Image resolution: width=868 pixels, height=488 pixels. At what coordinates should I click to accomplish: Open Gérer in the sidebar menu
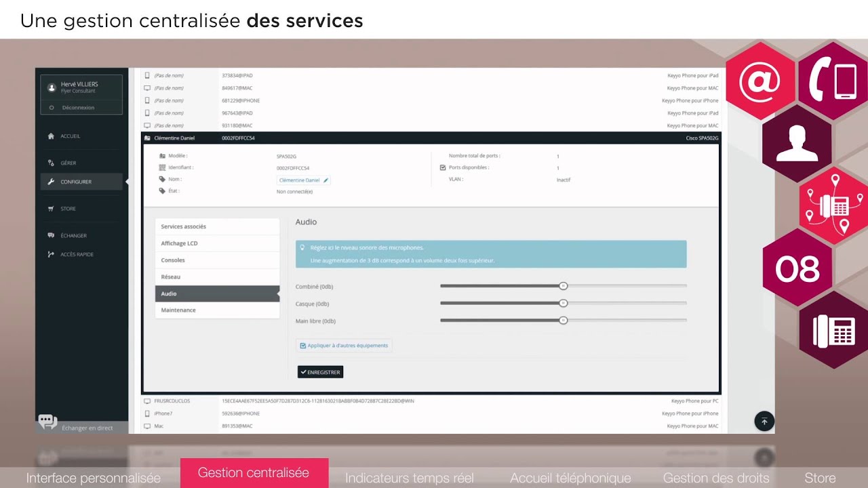(68, 163)
